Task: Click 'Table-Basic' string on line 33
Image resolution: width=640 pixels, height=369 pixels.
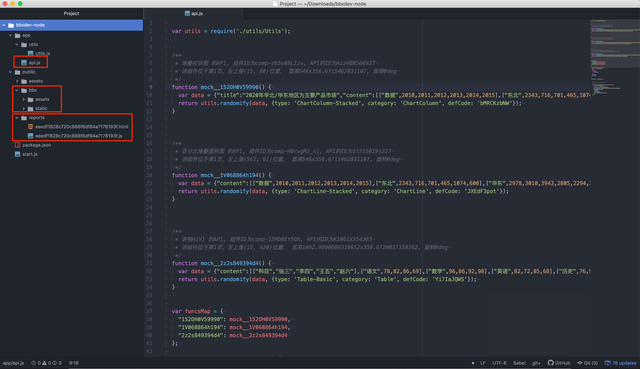Action: tap(316, 279)
